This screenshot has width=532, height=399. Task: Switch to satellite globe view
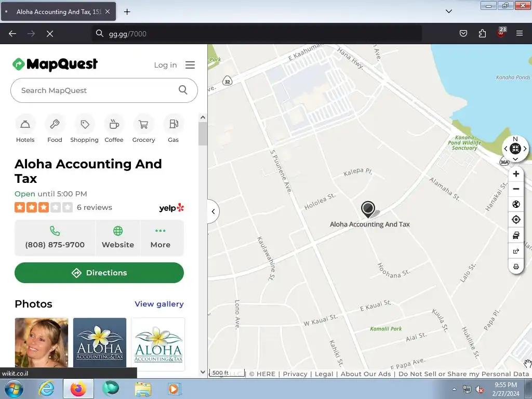pos(516,204)
